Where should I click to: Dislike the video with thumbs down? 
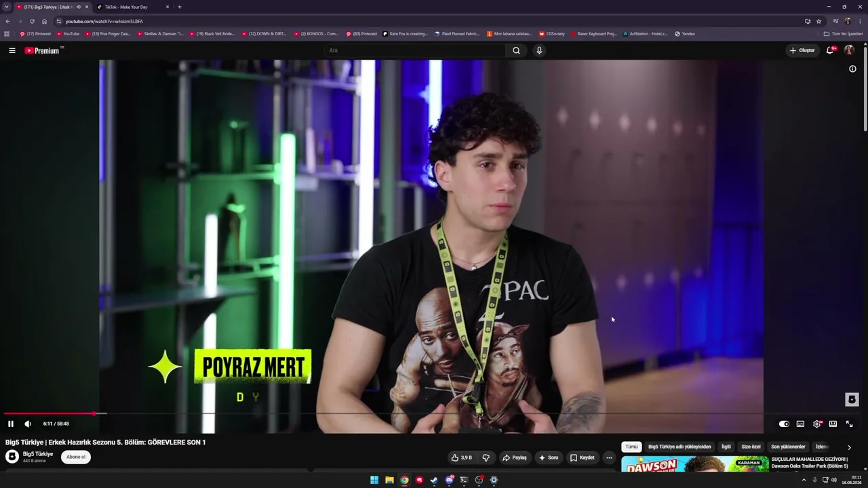tap(486, 457)
